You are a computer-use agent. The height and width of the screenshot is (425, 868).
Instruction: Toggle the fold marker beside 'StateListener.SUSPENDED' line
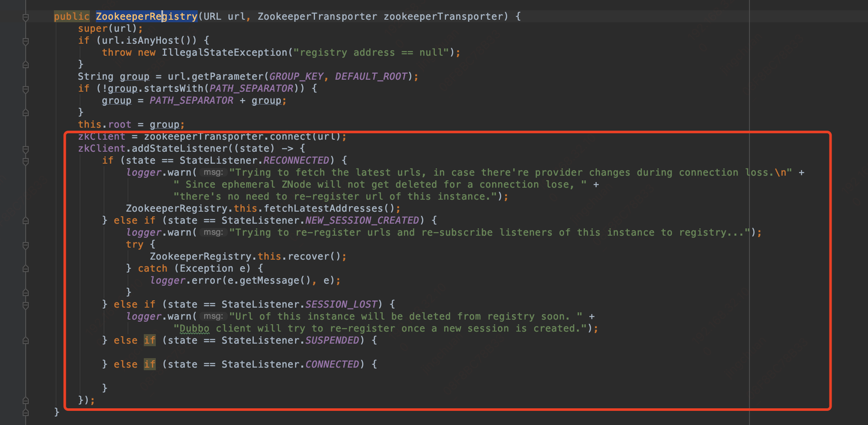(x=26, y=341)
